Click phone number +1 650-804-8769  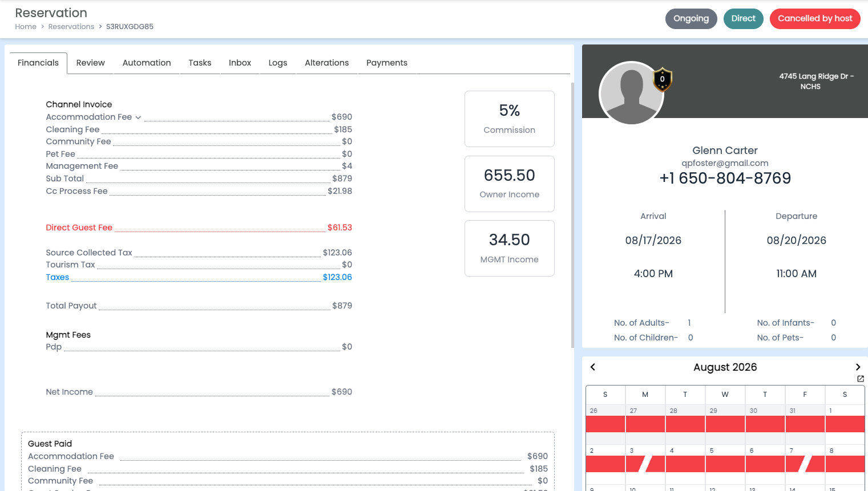(725, 178)
